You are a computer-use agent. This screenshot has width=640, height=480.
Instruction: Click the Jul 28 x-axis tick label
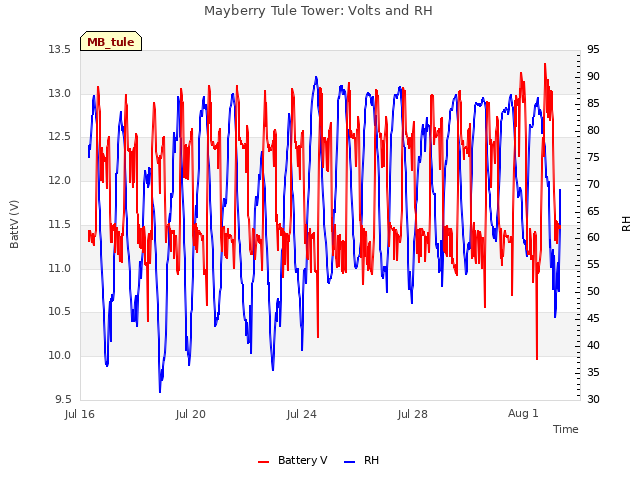[x=413, y=414]
